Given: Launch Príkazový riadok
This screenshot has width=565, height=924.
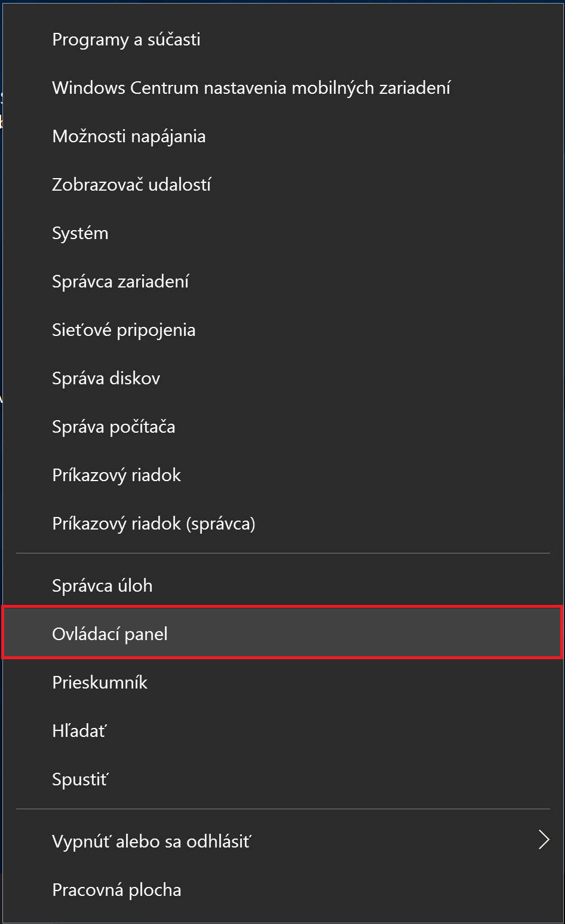Looking at the screenshot, I should 282,475.
